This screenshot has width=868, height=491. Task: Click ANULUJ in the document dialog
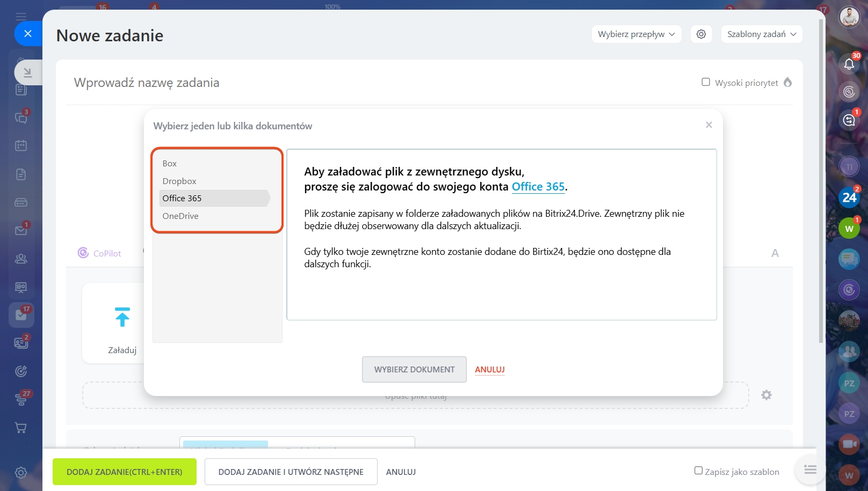coord(490,370)
